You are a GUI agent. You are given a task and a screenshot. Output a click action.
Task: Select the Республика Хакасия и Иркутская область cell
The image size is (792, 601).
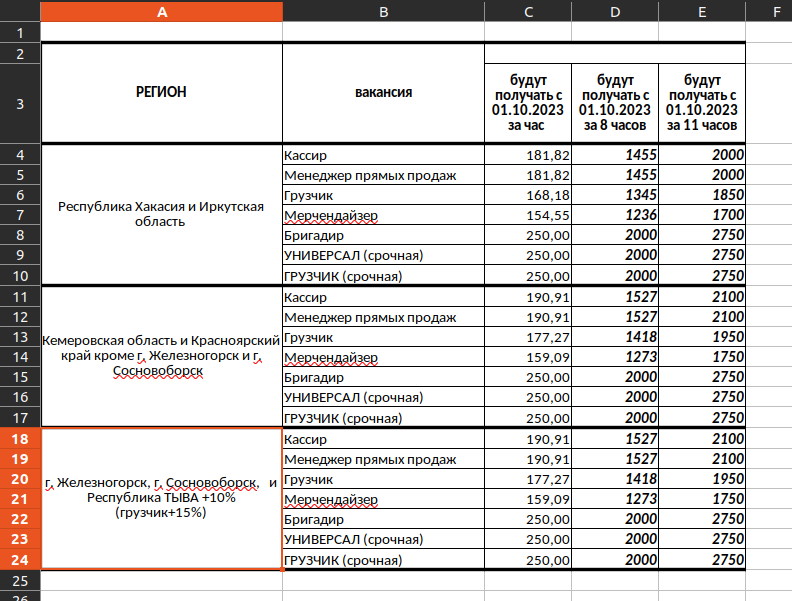(161, 214)
